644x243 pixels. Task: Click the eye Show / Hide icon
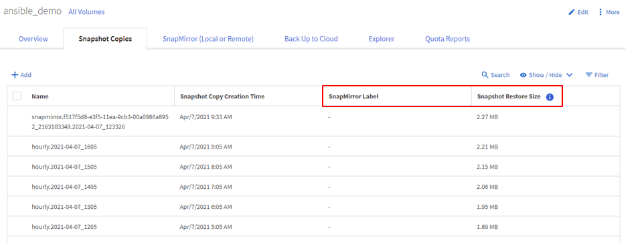pos(524,75)
